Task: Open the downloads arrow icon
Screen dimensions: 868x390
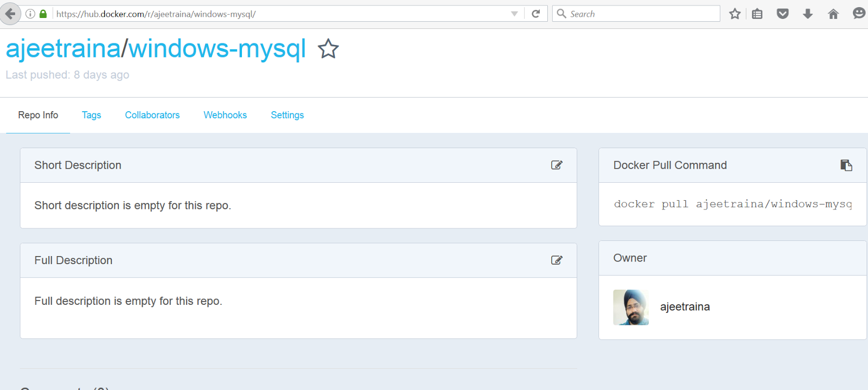Action: click(808, 14)
